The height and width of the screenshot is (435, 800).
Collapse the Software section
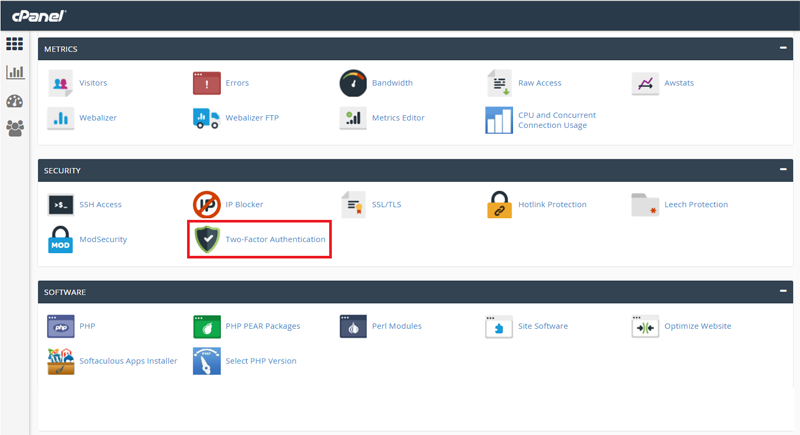point(783,291)
